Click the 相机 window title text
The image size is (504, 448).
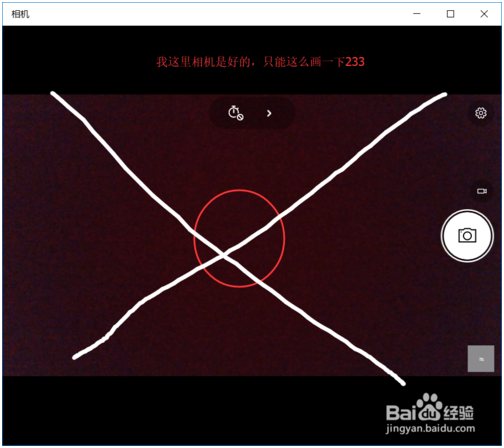tap(20, 14)
